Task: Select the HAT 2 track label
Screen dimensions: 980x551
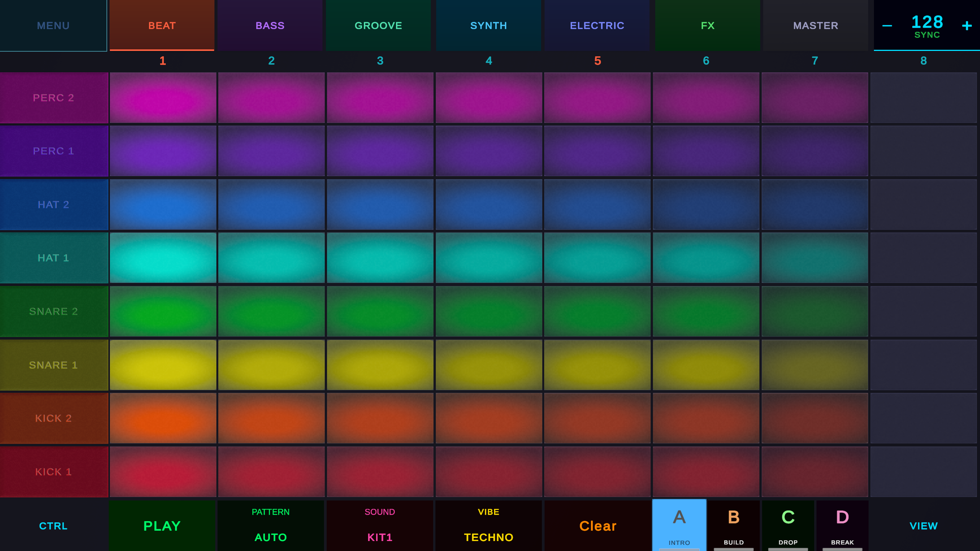Action: [54, 204]
